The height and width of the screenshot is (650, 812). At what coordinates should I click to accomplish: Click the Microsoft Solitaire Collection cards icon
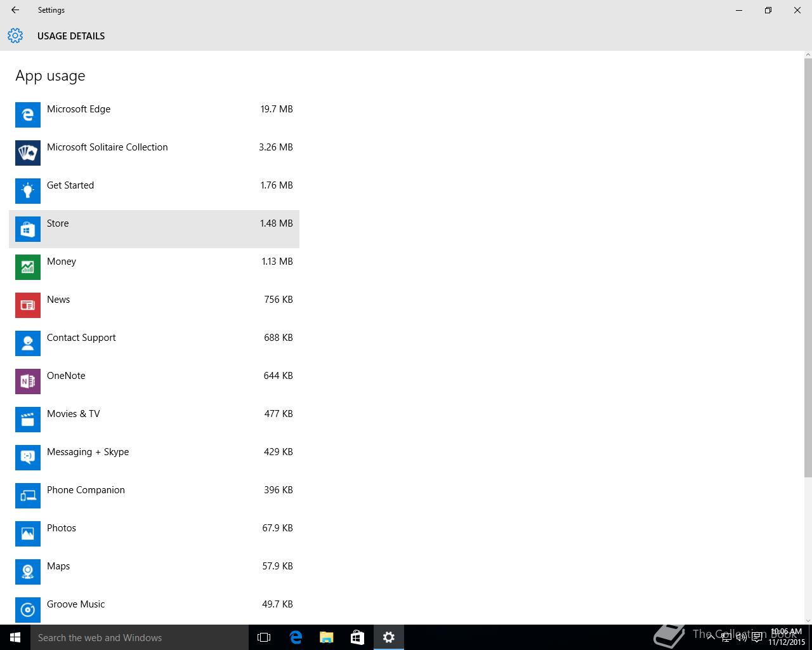28,153
